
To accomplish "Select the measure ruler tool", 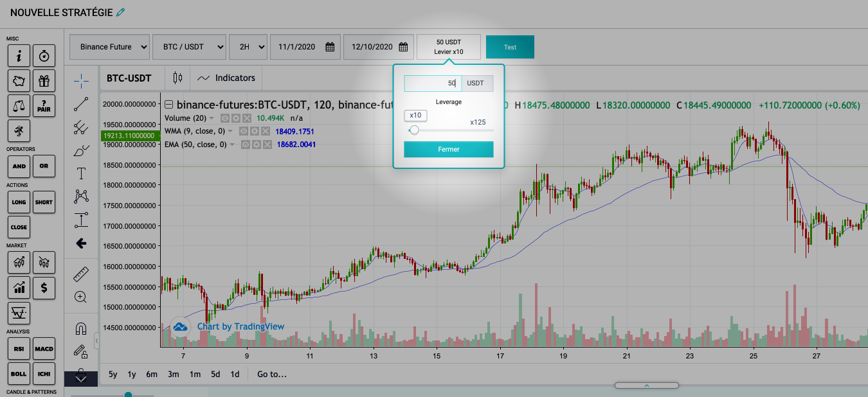I will click(x=81, y=274).
